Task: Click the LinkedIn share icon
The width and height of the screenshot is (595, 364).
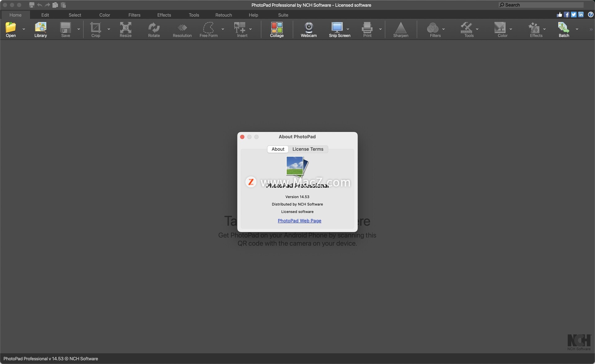Action: [x=581, y=15]
